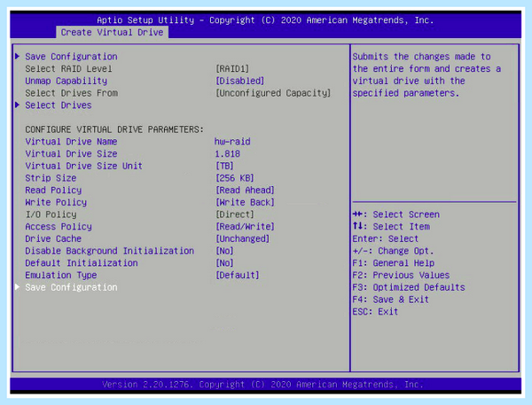Screen dimensions: 532x405
Task: Select the Default Initialization label
Action: pos(82,263)
